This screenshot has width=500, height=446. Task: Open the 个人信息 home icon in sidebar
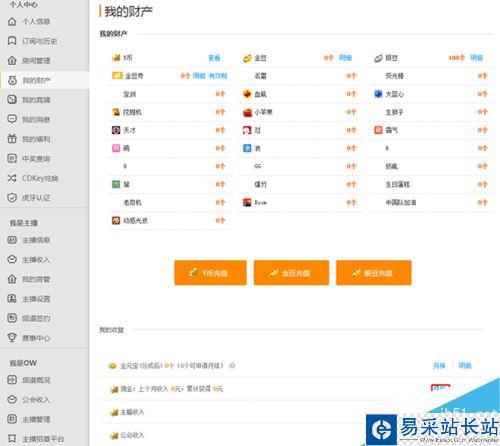click(12, 22)
